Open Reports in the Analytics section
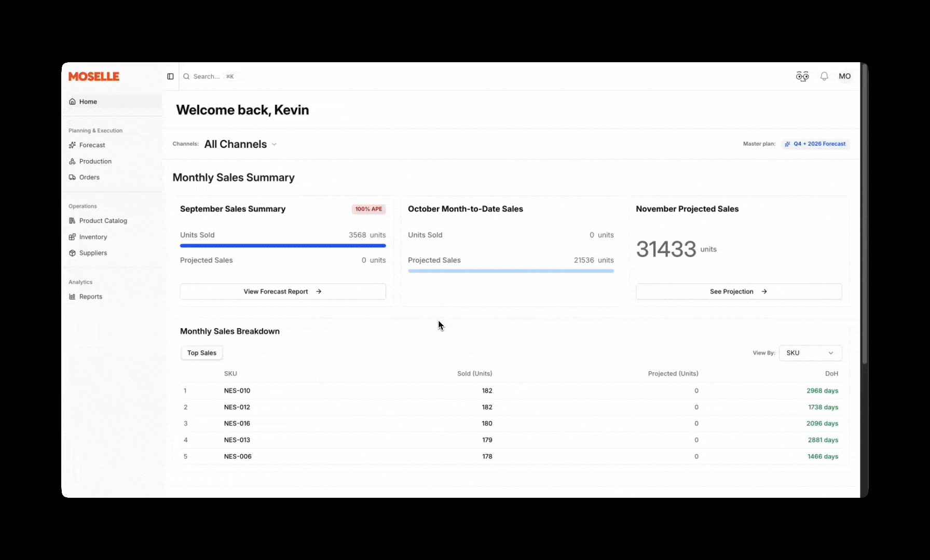Screen dimensions: 930x560 [x=90, y=297]
